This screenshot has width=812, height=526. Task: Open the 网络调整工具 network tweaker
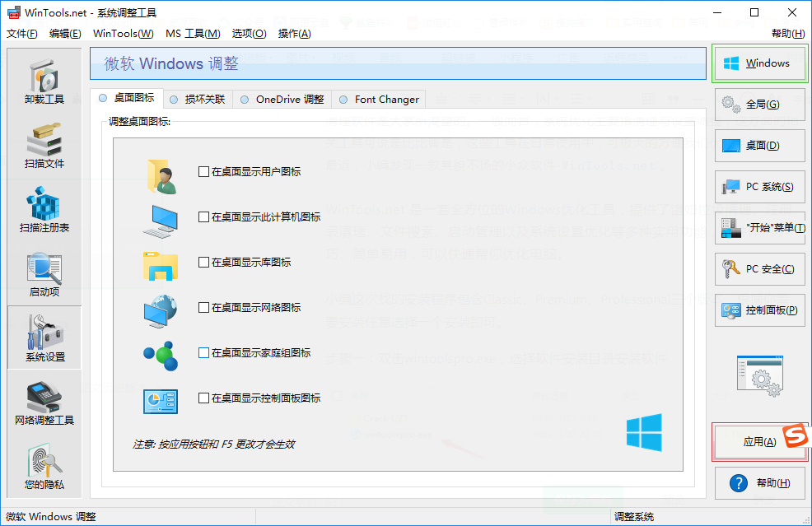(44, 403)
